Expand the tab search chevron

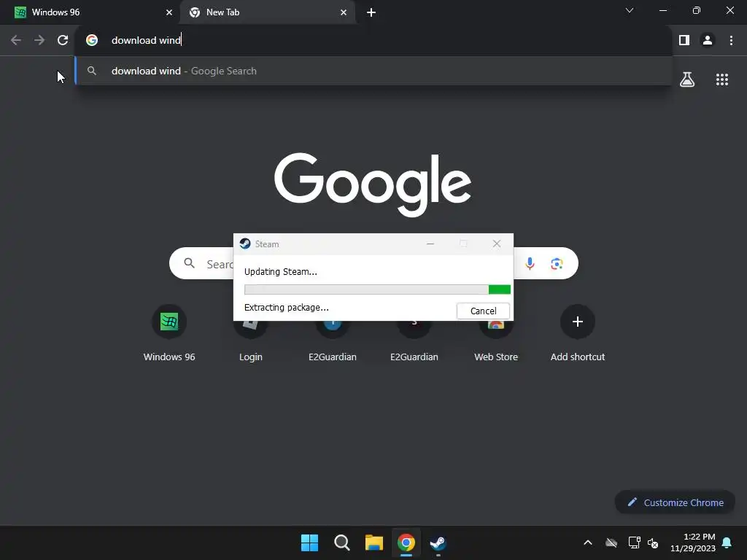[630, 10]
